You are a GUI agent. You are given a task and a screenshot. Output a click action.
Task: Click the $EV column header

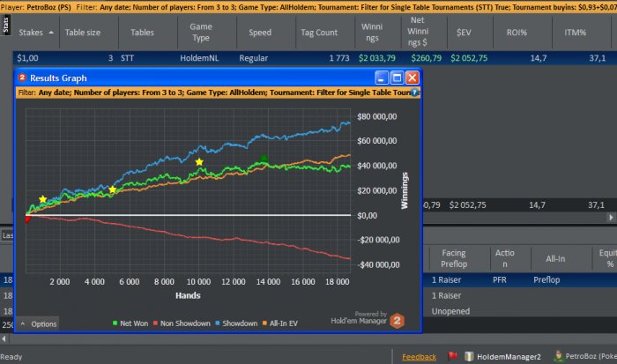point(464,33)
